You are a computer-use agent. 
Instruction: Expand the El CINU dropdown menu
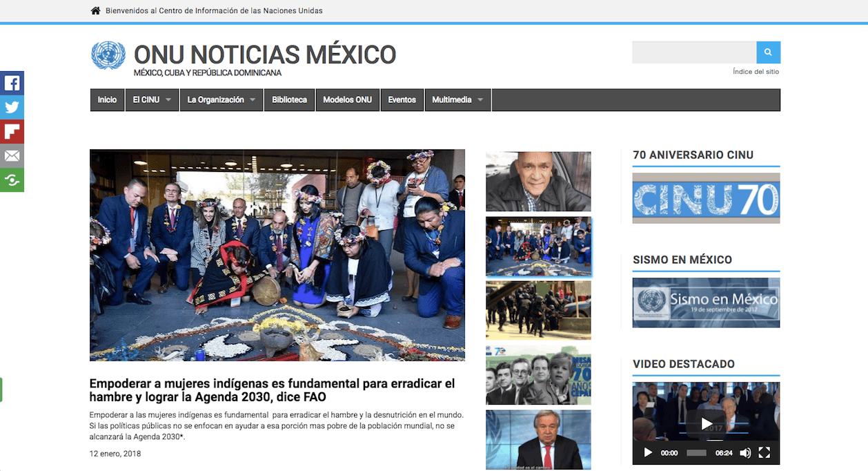coord(152,100)
